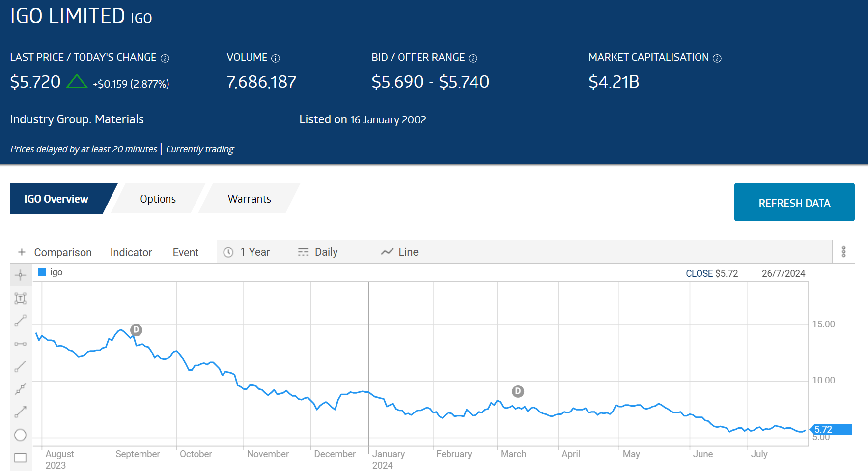868x471 pixels.
Task: Click the green up-triangle price change icon
Action: [x=77, y=81]
